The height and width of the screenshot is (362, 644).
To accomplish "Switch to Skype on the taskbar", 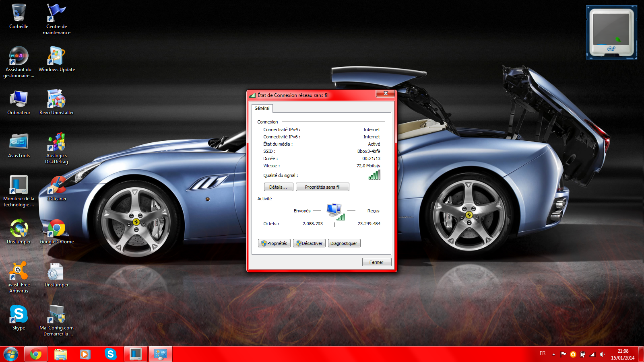I will [x=110, y=354].
